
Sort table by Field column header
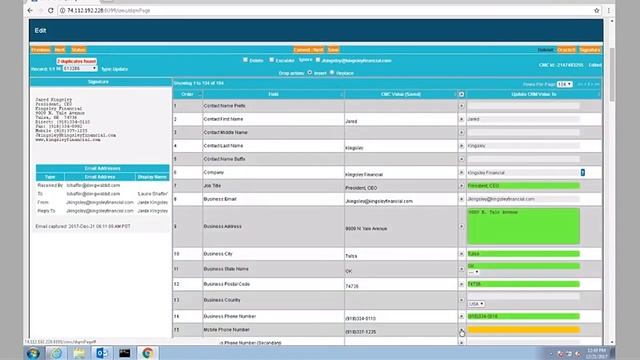pyautogui.click(x=273, y=94)
